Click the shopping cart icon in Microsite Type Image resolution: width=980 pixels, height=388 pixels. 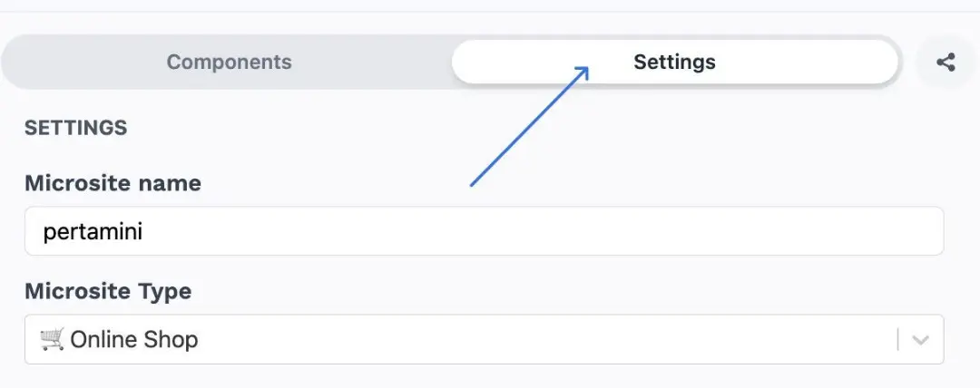(52, 340)
